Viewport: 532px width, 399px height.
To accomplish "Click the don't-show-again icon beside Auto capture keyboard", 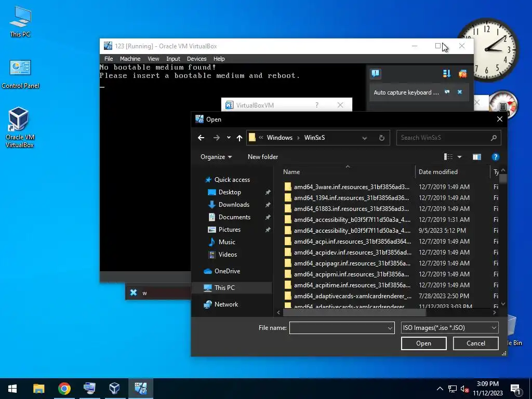I will [x=447, y=92].
